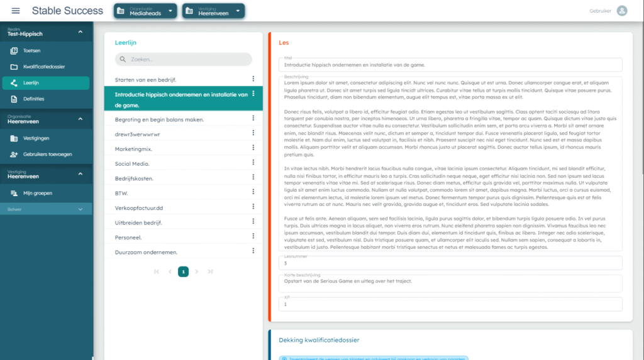Image resolution: width=644 pixels, height=360 pixels.
Task: Open the Organisatie Mediaheads dropdown
Action: [145, 11]
